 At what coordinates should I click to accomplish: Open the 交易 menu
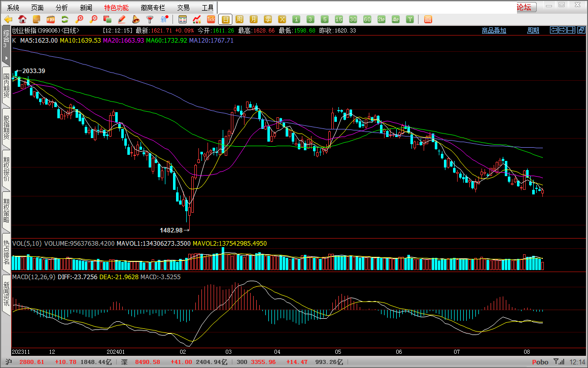point(183,8)
